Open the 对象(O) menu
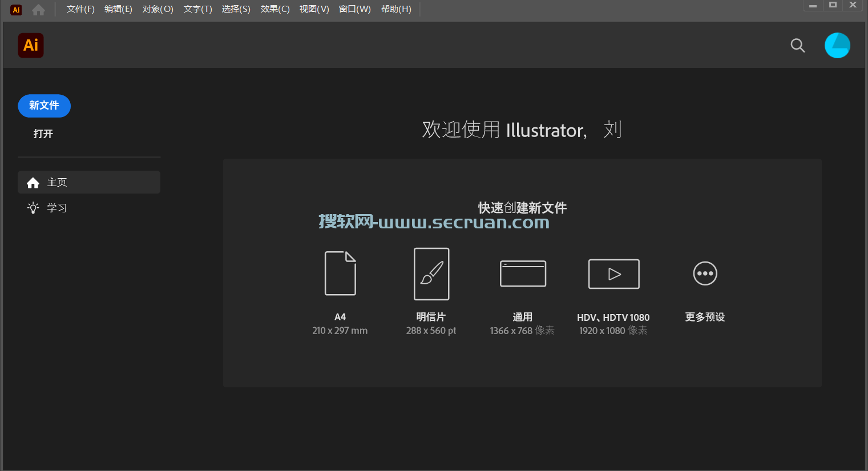 point(158,9)
